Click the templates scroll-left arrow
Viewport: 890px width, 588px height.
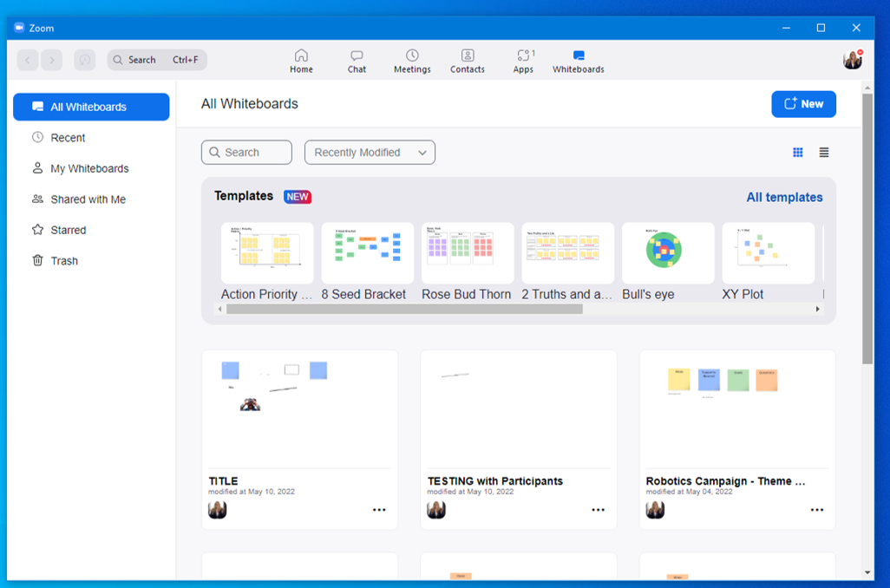220,310
